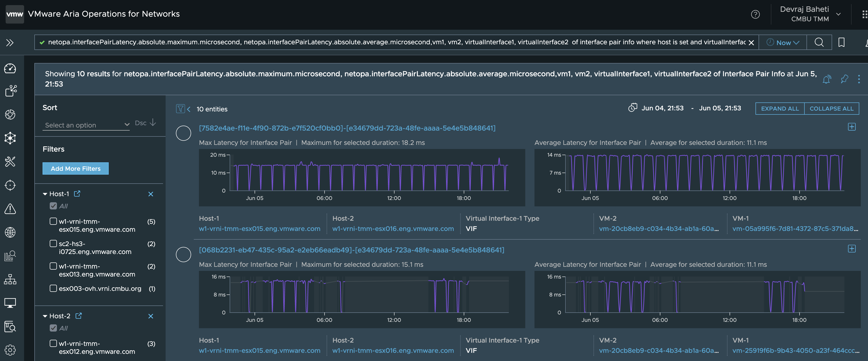Open the alerts triangle warning icon
Screen dimensions: 868x361
[x=10, y=209]
